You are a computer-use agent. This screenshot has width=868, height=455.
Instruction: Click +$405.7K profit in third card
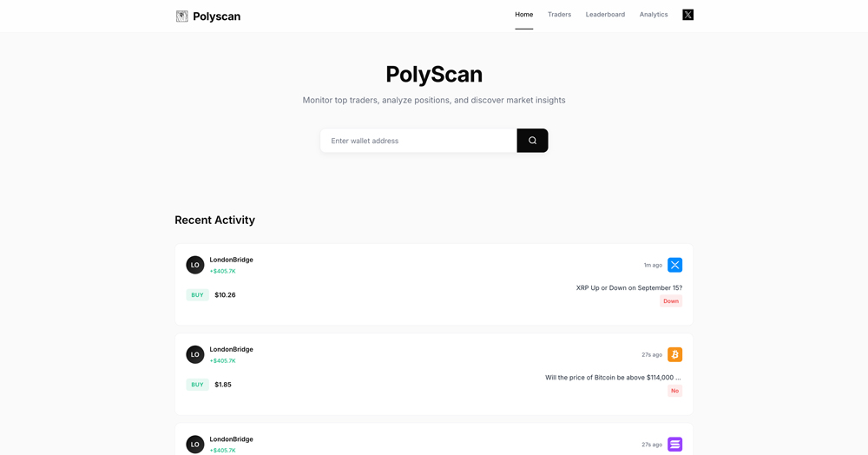[x=222, y=450]
